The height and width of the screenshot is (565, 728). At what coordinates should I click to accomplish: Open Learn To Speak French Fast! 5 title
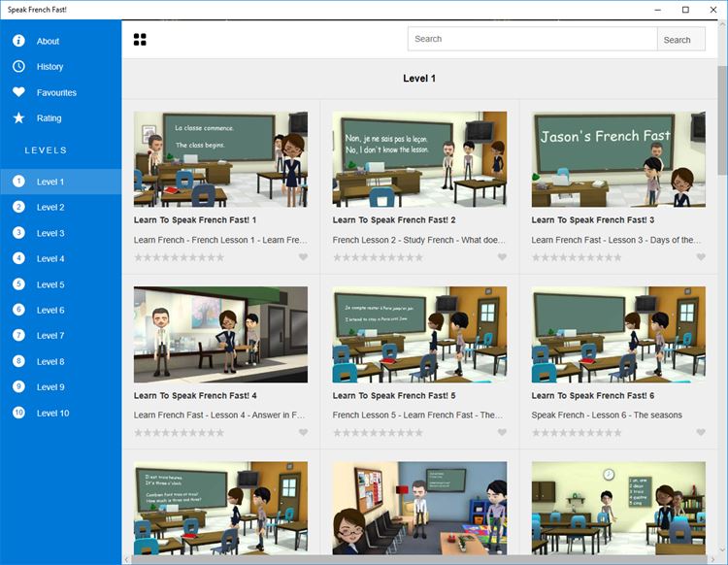point(394,395)
